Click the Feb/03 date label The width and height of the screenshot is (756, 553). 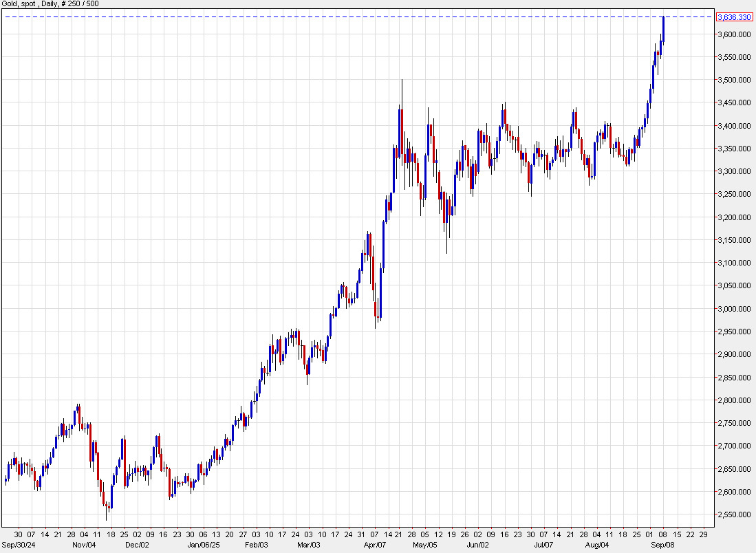click(x=256, y=545)
